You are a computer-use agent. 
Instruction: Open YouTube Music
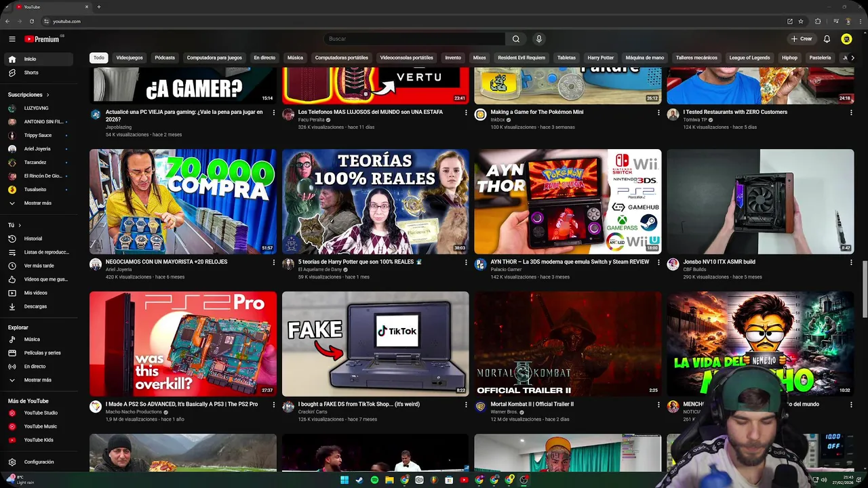click(x=39, y=426)
